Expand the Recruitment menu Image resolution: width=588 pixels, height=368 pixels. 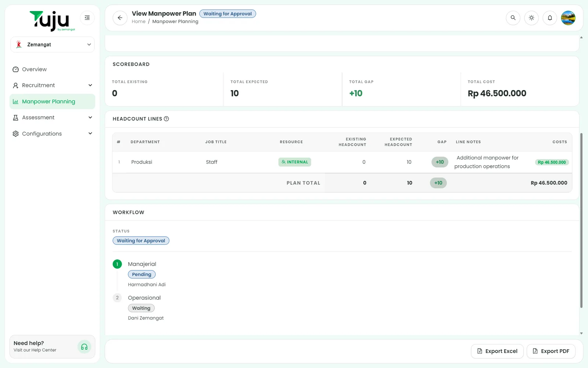click(x=53, y=85)
